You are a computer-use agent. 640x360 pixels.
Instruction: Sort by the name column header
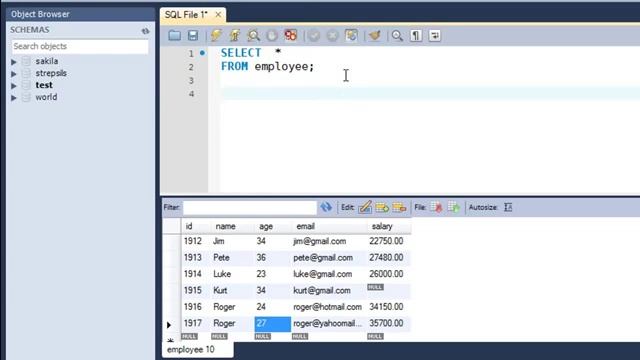point(232,226)
